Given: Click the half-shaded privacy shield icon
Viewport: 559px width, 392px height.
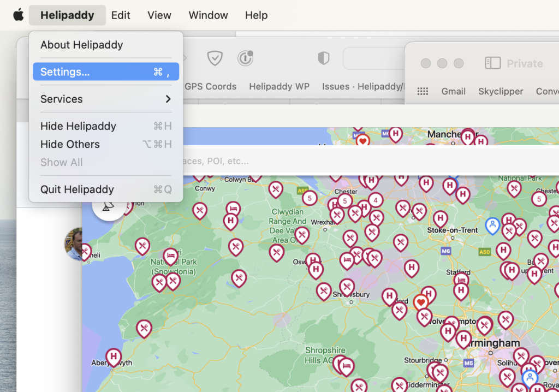Looking at the screenshot, I should pos(324,58).
